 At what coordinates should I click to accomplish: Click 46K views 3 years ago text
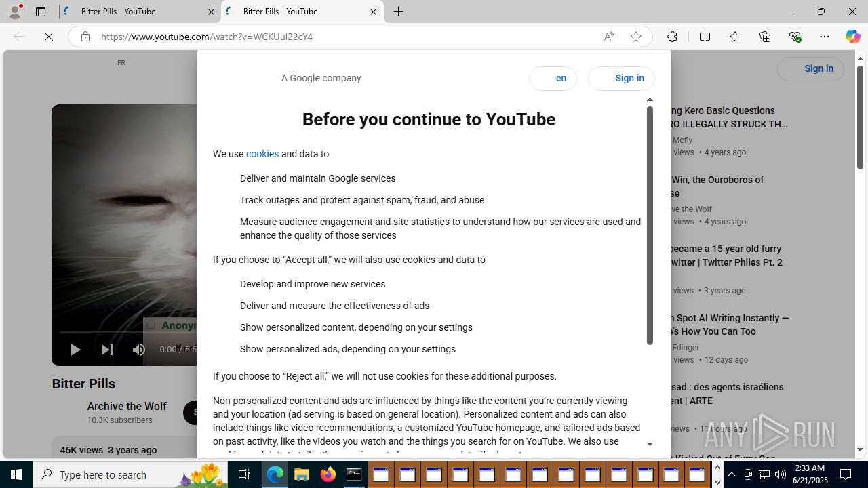(108, 450)
